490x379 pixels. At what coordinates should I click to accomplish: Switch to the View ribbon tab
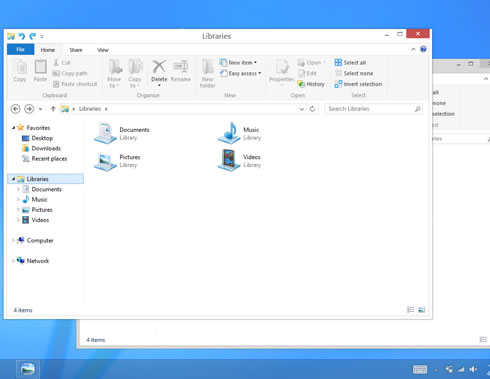pos(103,50)
